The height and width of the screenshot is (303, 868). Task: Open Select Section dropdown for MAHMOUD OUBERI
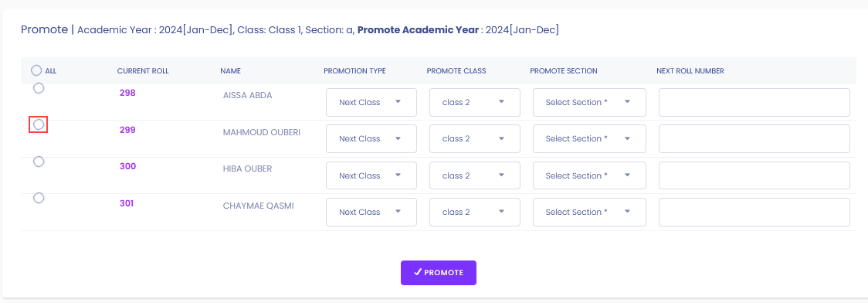(x=589, y=139)
